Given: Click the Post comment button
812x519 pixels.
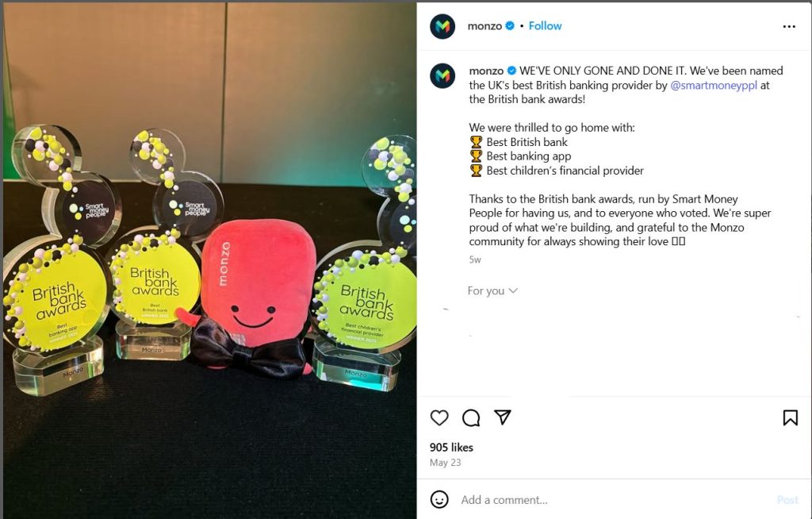Looking at the screenshot, I should pos(787,500).
